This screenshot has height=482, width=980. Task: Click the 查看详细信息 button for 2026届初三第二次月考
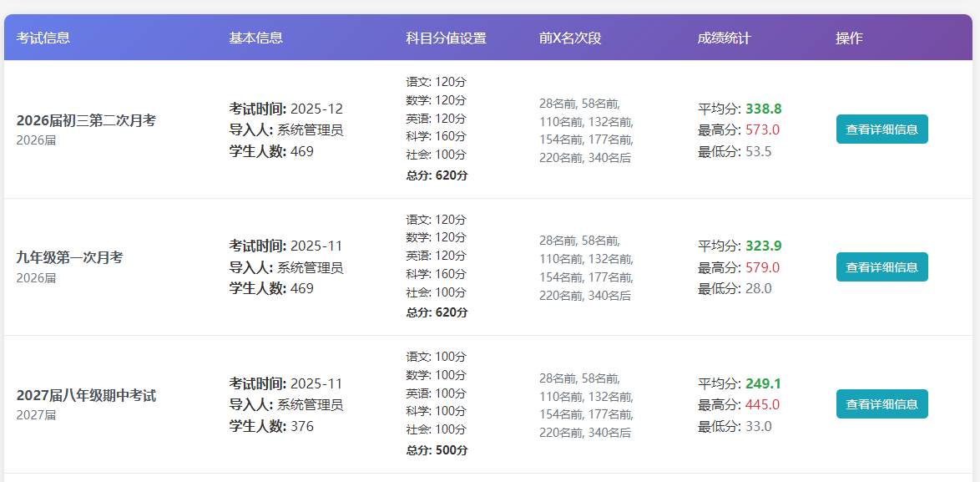[x=881, y=129]
